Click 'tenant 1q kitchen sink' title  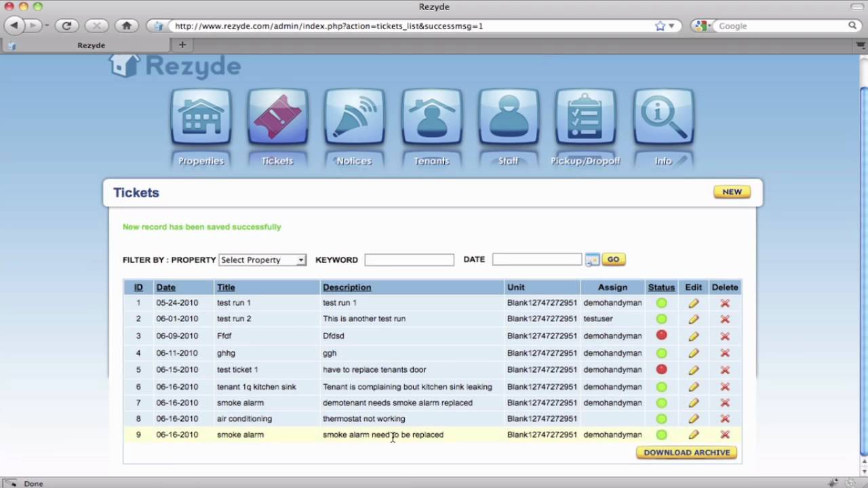pyautogui.click(x=256, y=387)
